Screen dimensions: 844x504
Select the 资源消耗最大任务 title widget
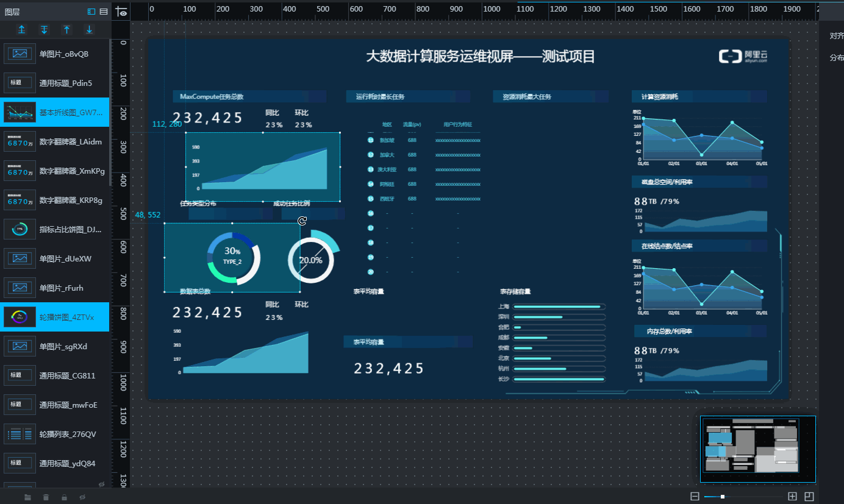(x=551, y=96)
